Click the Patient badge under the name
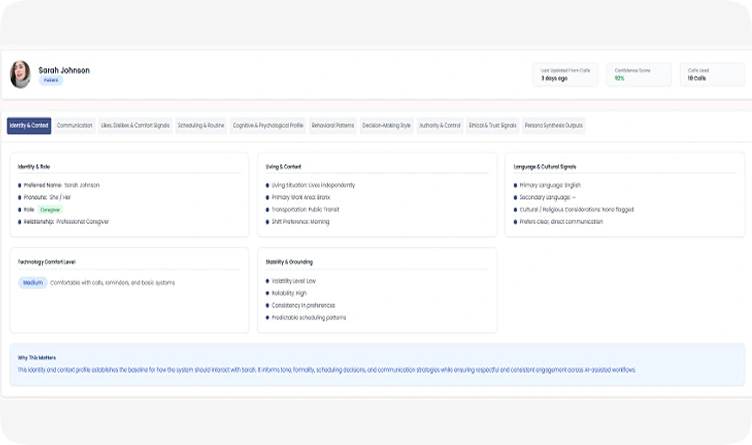Image resolution: width=752 pixels, height=445 pixels. click(x=51, y=80)
